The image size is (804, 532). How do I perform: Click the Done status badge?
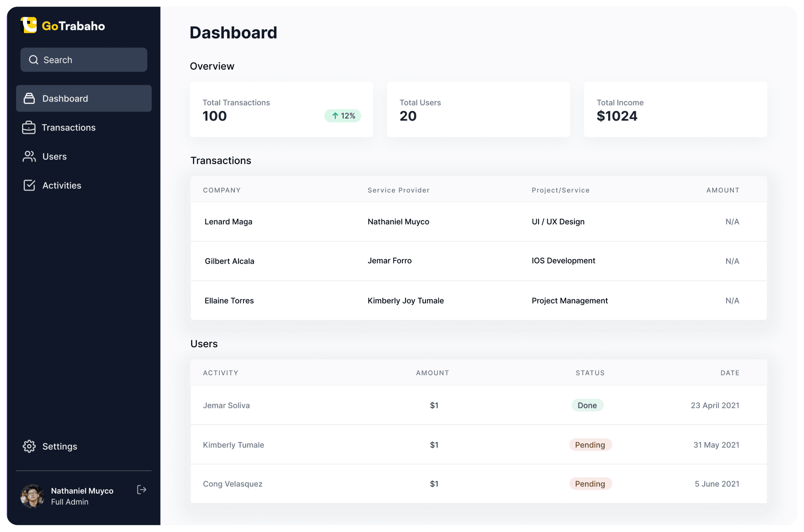point(587,405)
